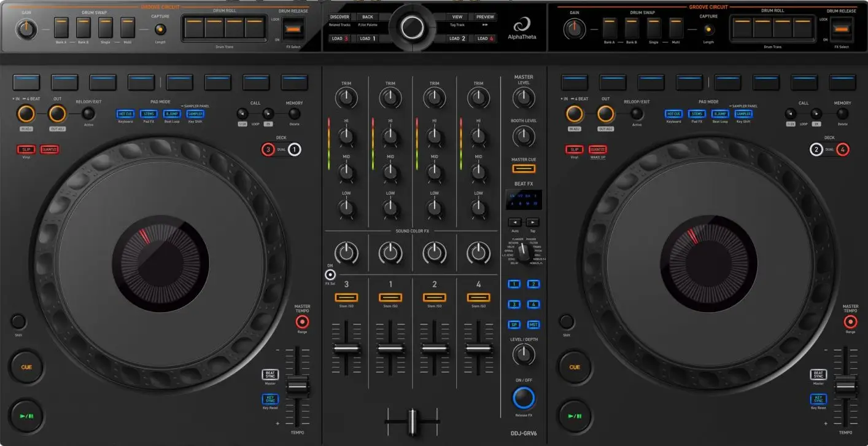Start playback with the left deck play/pause button
The height and width of the screenshot is (446, 868).
pyautogui.click(x=26, y=416)
